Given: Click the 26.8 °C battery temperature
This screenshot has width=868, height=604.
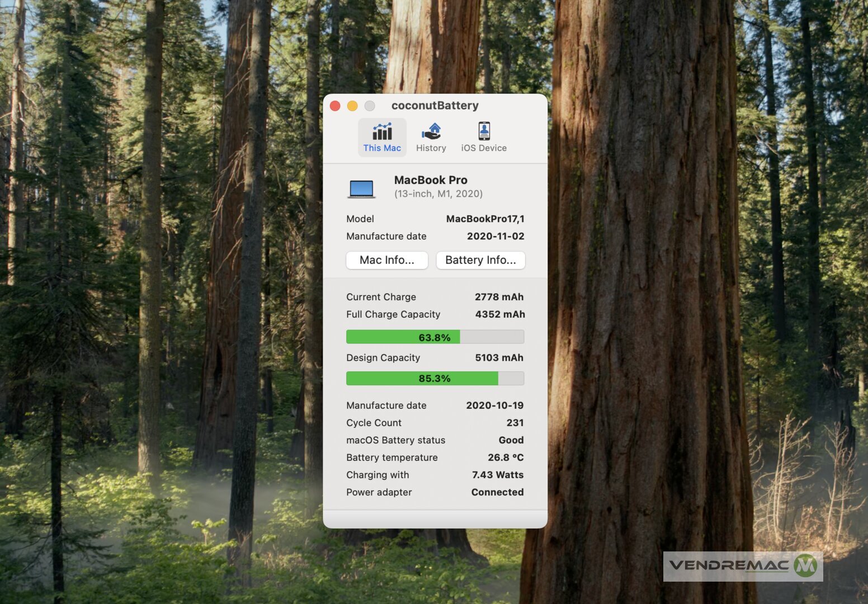Looking at the screenshot, I should click(x=505, y=457).
